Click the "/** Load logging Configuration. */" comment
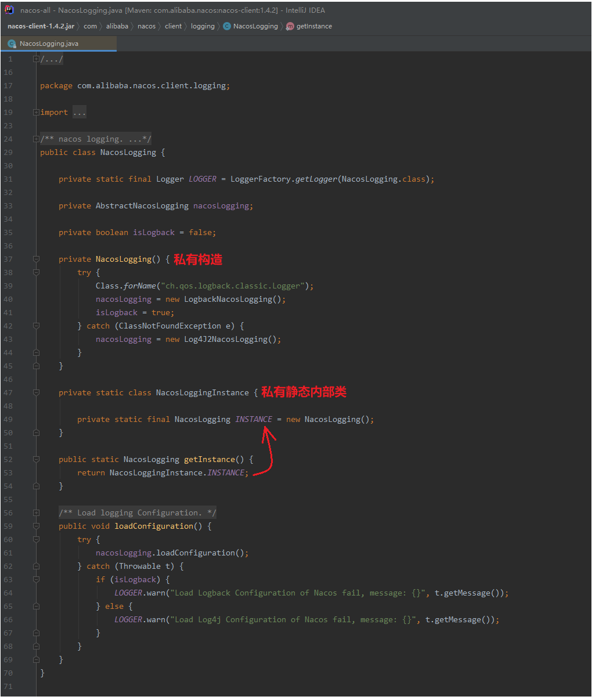 [x=138, y=513]
